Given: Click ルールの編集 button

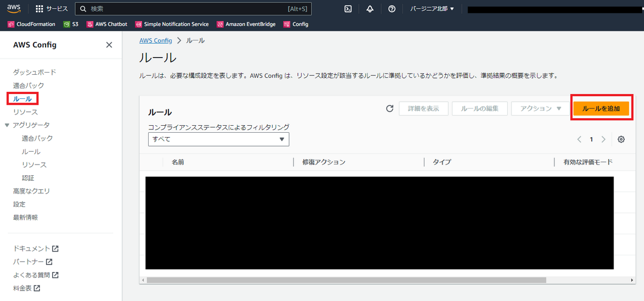Looking at the screenshot, I should click(480, 109).
